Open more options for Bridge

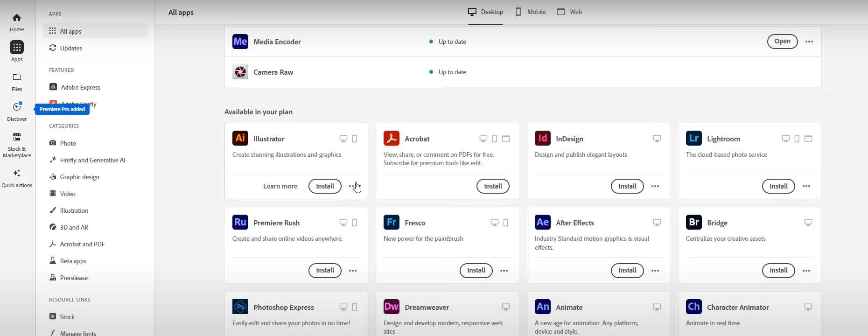pos(806,271)
